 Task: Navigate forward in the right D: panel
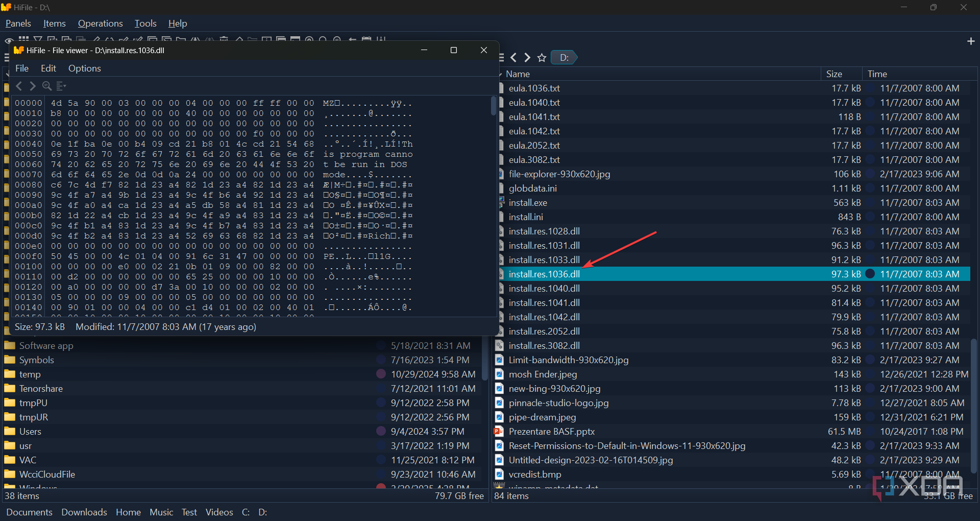tap(527, 58)
